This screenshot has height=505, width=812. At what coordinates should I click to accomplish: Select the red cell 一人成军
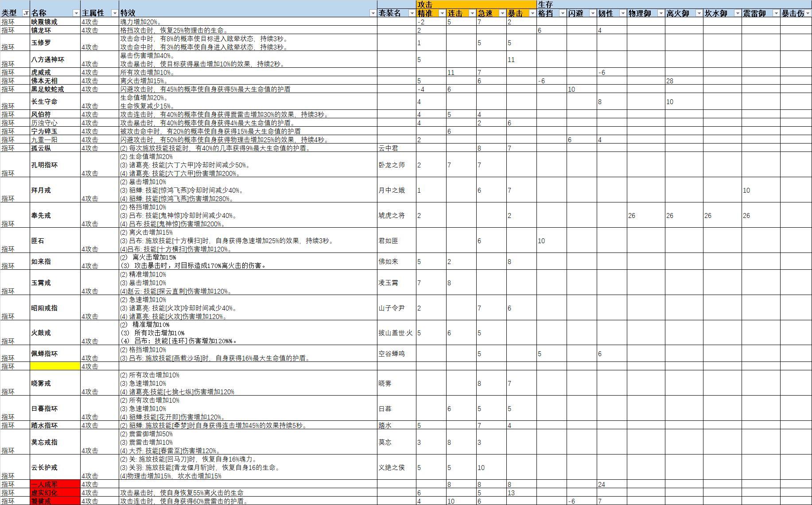(x=55, y=484)
